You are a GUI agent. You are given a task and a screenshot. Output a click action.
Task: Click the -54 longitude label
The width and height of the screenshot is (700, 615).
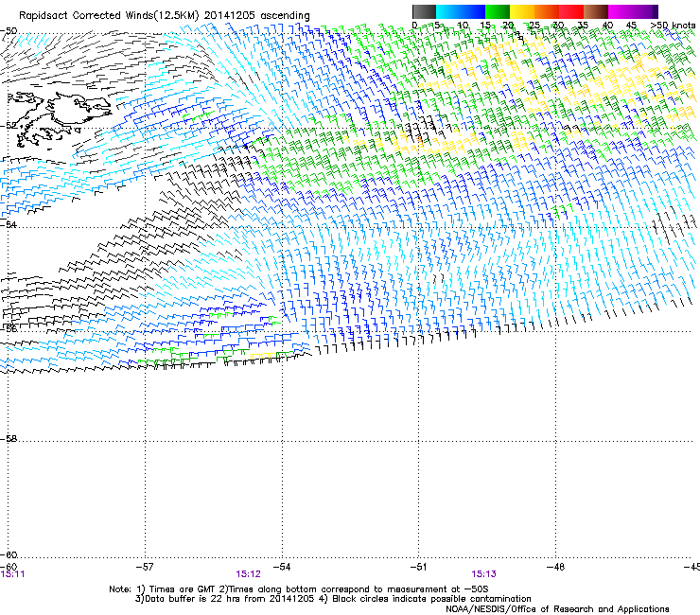coord(282,567)
